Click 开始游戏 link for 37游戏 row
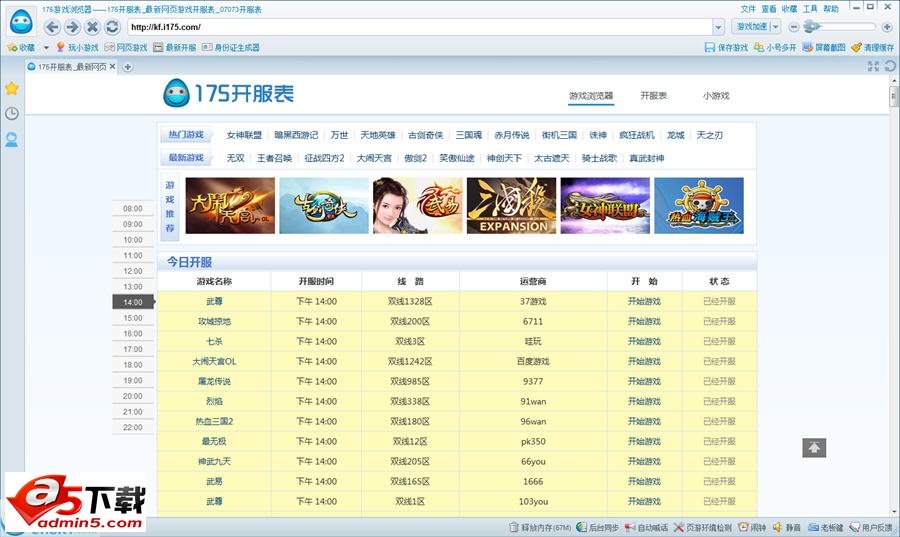This screenshot has height=537, width=900. [644, 301]
